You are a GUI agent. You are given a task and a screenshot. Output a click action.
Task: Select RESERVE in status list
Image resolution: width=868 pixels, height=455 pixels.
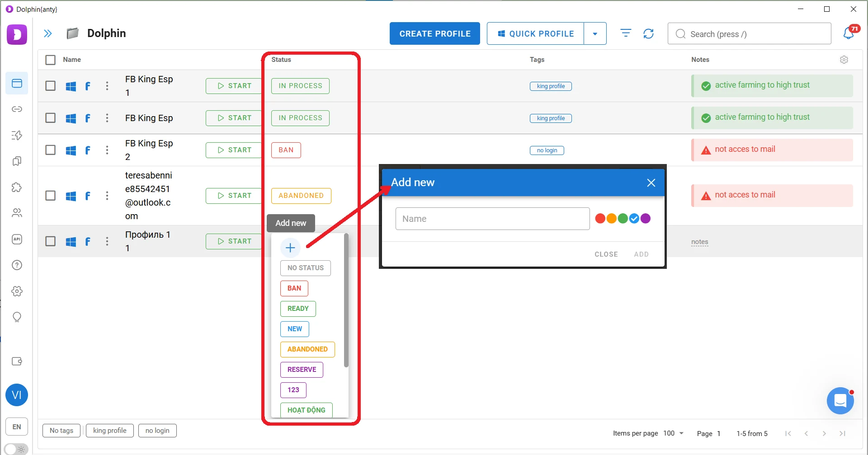coord(302,370)
